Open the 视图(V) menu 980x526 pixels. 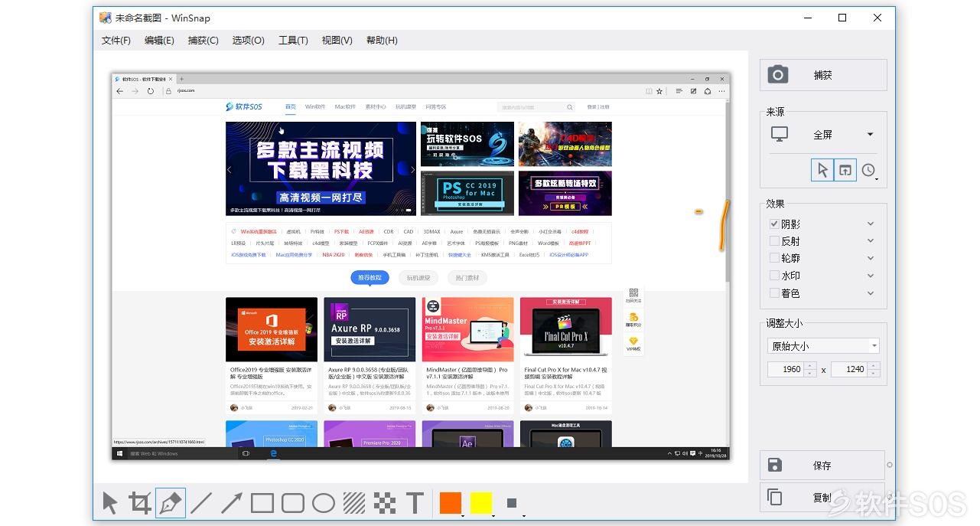click(x=337, y=41)
